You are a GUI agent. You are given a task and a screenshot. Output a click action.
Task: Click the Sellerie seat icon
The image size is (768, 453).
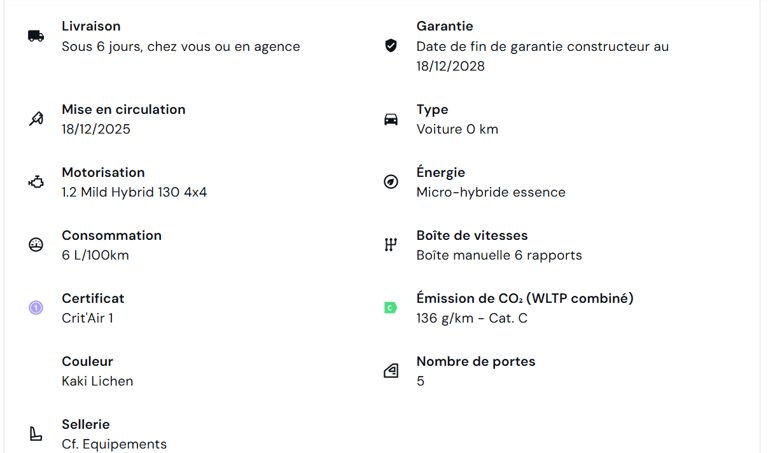click(x=36, y=434)
